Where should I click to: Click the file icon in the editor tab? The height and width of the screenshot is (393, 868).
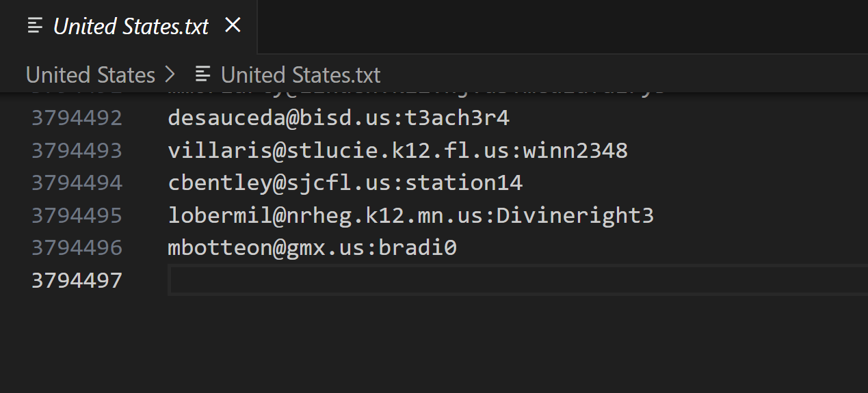[35, 26]
